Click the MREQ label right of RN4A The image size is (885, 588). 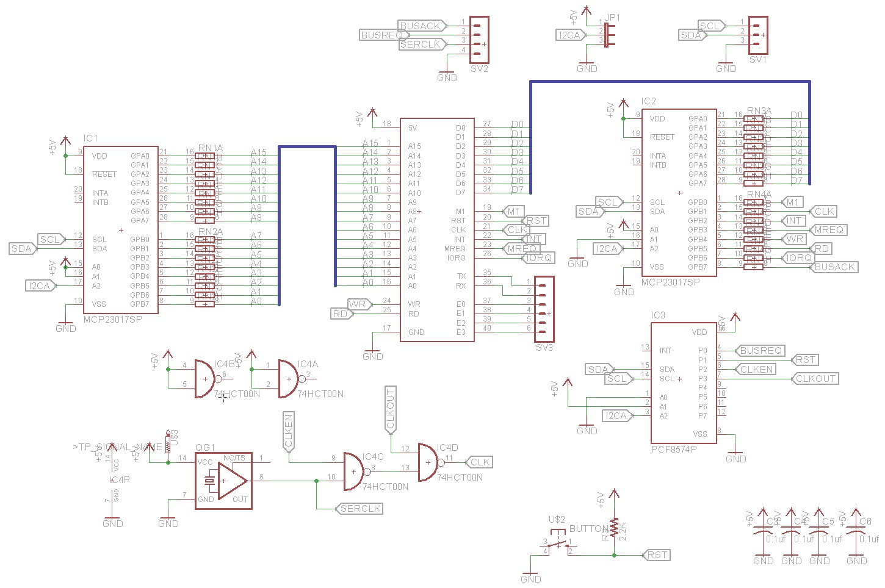[827, 229]
